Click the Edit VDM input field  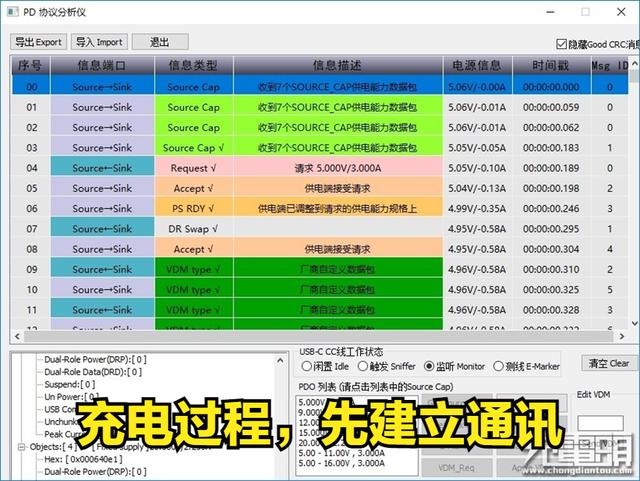(600, 423)
